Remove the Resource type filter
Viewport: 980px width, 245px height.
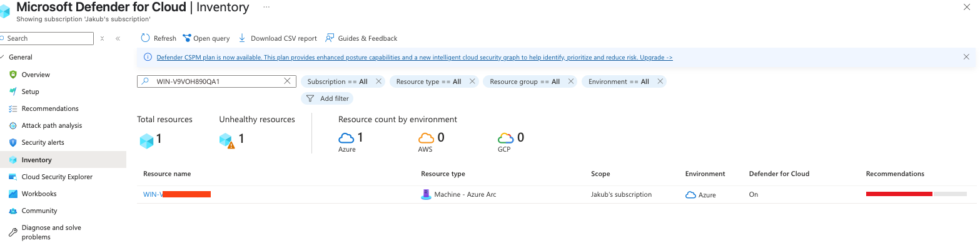(x=472, y=81)
